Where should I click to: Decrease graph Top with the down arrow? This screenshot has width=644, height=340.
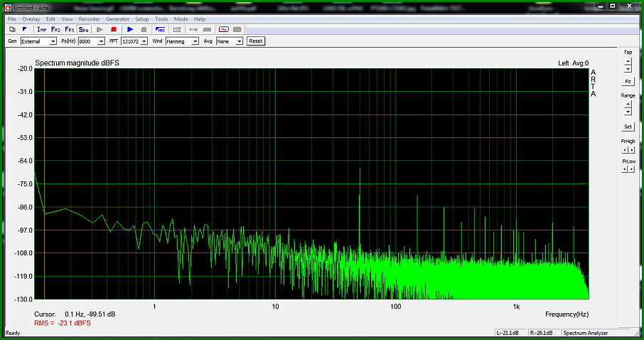[628, 69]
